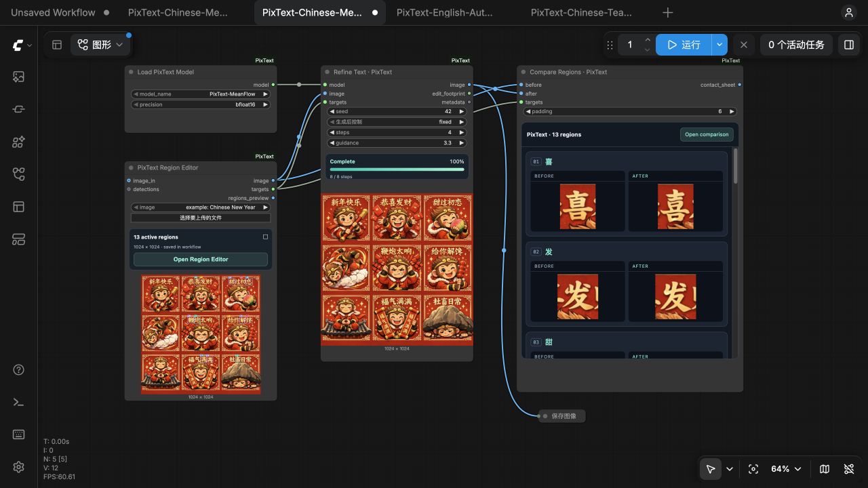Toggle checkbox in 13 active regions panel
The width and height of the screenshot is (868, 488).
pos(265,237)
